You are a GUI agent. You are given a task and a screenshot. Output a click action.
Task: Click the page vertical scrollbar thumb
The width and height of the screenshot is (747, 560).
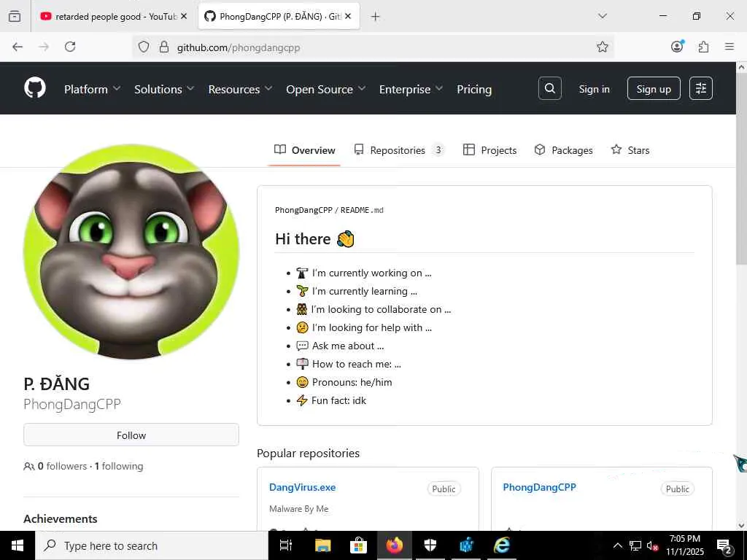click(741, 170)
